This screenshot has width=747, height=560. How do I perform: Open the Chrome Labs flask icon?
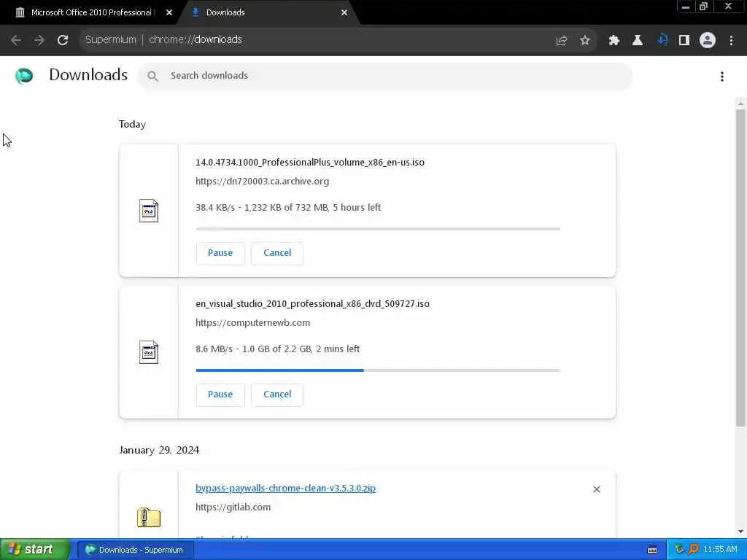638,41
